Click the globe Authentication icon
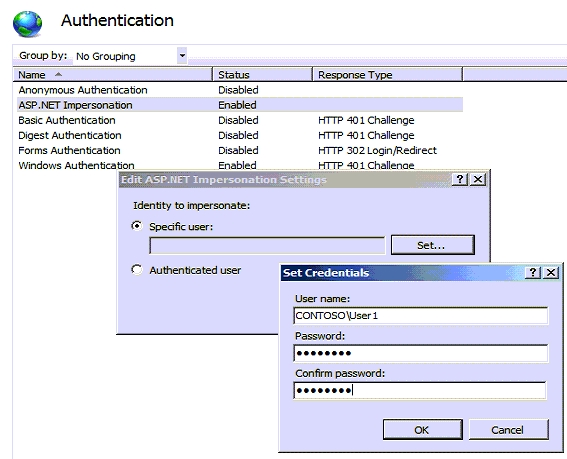 (x=27, y=24)
